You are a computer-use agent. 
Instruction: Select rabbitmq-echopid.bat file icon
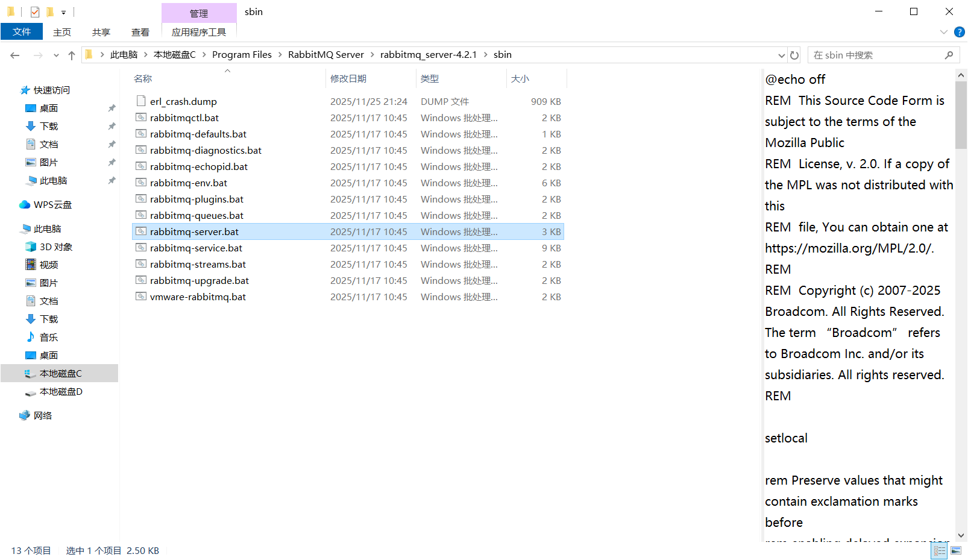click(x=141, y=166)
